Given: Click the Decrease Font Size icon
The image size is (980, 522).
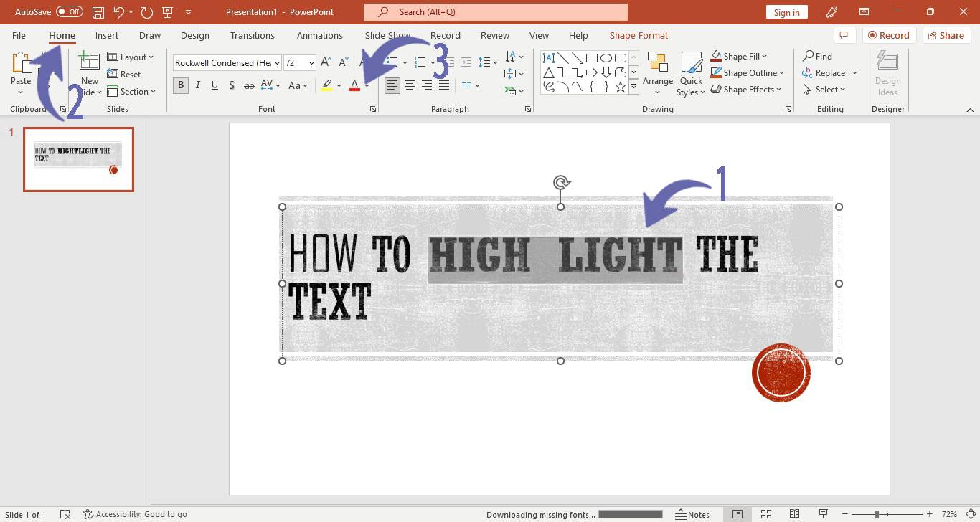Looking at the screenshot, I should point(343,63).
